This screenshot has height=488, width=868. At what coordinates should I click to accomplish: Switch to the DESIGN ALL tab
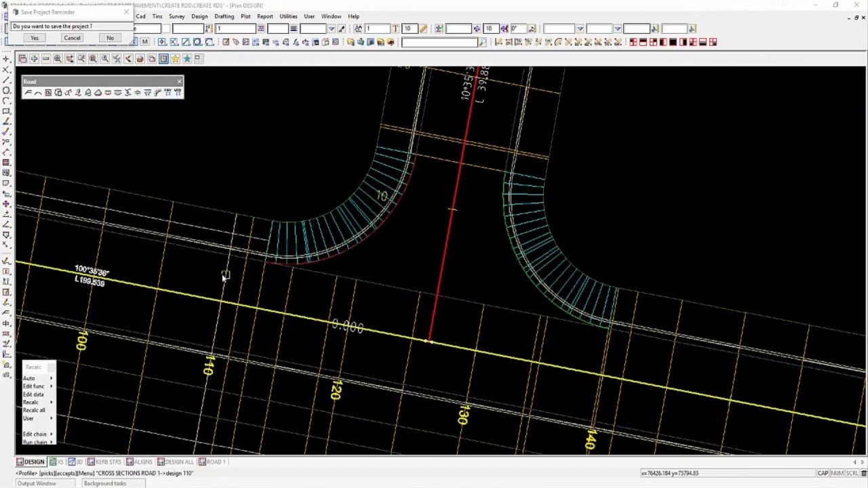coord(176,462)
